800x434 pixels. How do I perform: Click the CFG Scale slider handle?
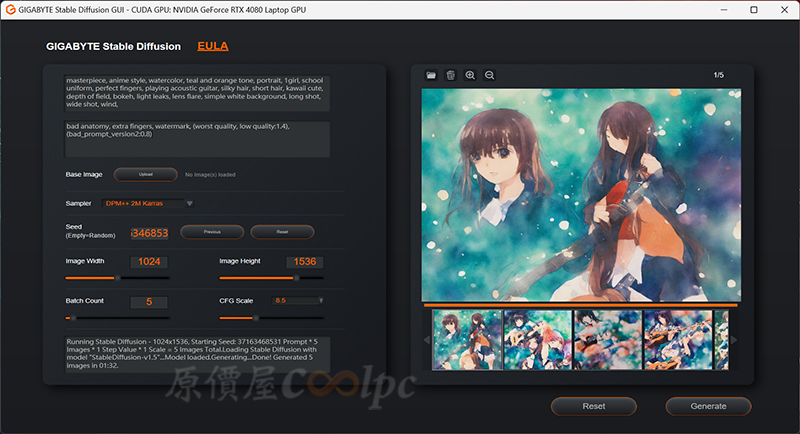[x=256, y=318]
